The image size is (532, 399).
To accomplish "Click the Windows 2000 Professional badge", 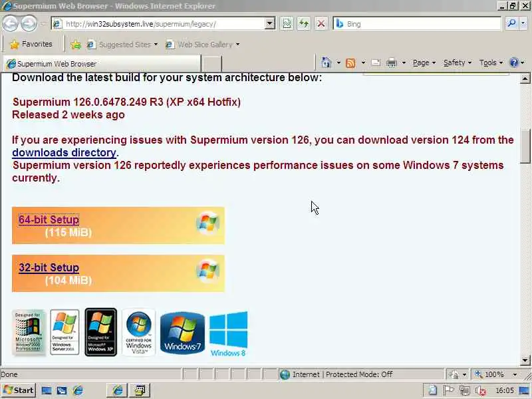I will (x=29, y=332).
